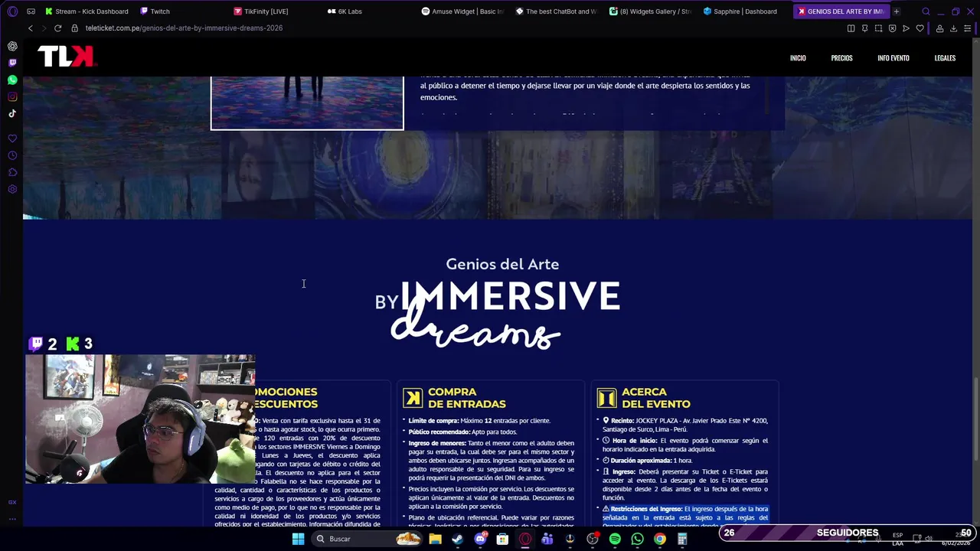This screenshot has width=980, height=551.
Task: Reload the current page
Action: click(57, 28)
